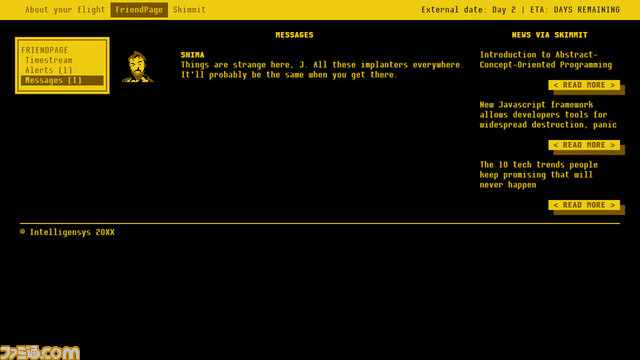Click the FRIENDPAGE sidebar heading
Screen dimensions: 640x360
click(x=44, y=50)
